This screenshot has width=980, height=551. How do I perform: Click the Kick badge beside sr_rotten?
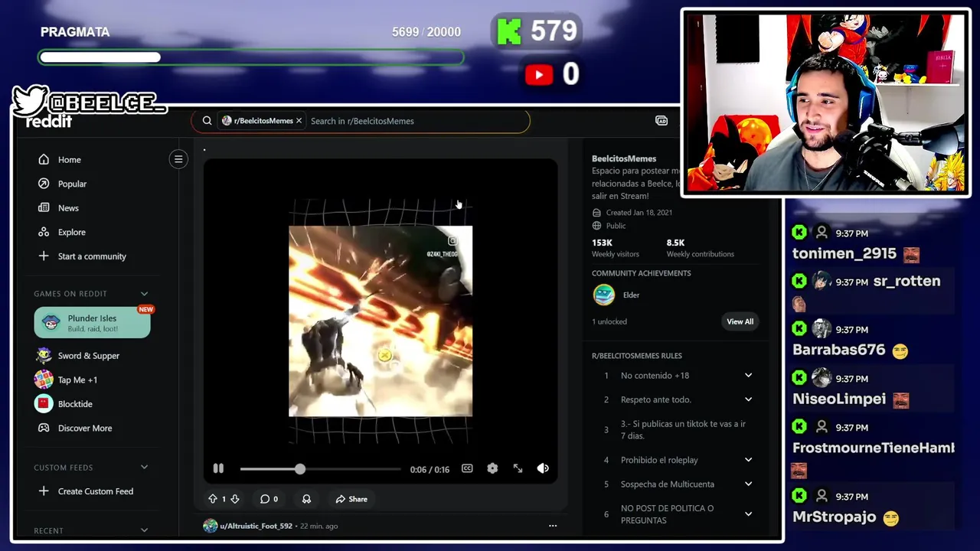pos(799,281)
